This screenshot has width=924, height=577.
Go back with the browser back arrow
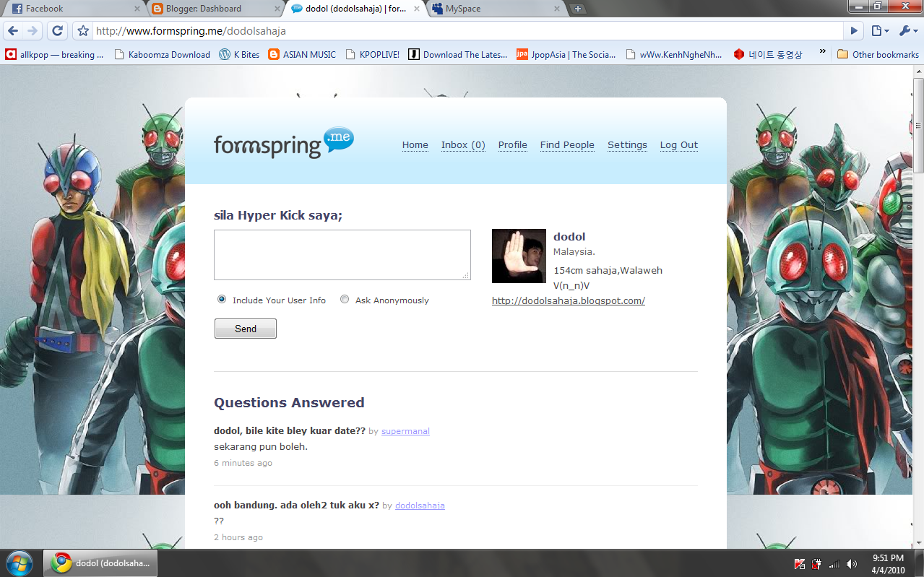click(13, 31)
